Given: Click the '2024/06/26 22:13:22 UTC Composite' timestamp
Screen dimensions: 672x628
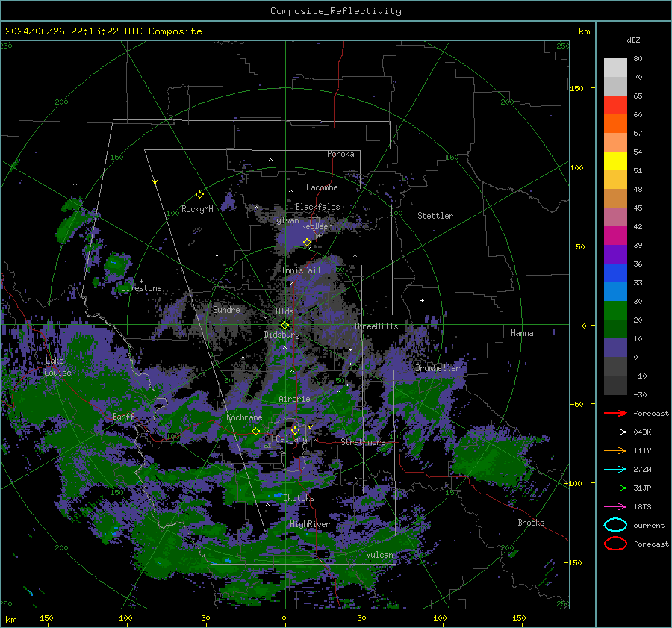Looking at the screenshot, I should click(x=103, y=31).
